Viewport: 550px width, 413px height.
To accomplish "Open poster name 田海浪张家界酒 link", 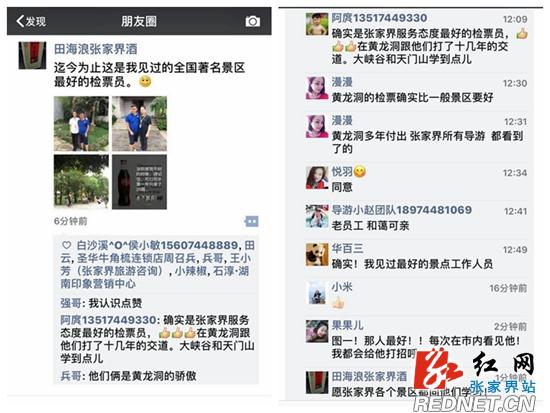I will point(95,49).
